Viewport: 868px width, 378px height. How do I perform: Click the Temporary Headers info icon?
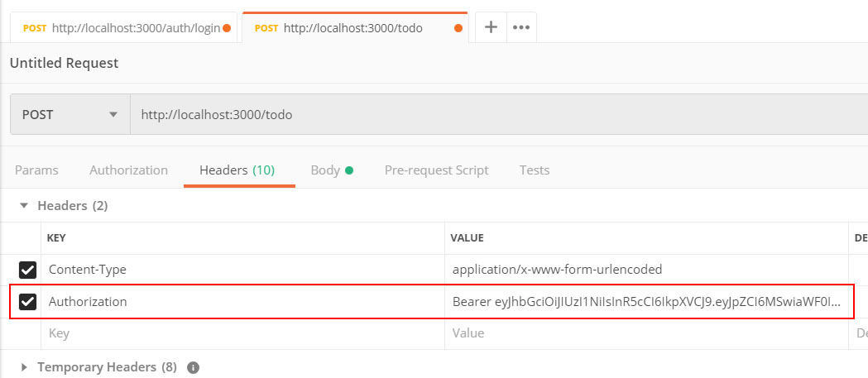[x=193, y=367]
